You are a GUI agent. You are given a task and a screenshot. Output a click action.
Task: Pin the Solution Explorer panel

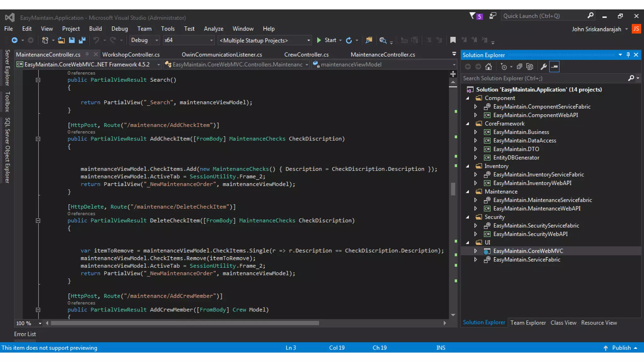(x=628, y=55)
